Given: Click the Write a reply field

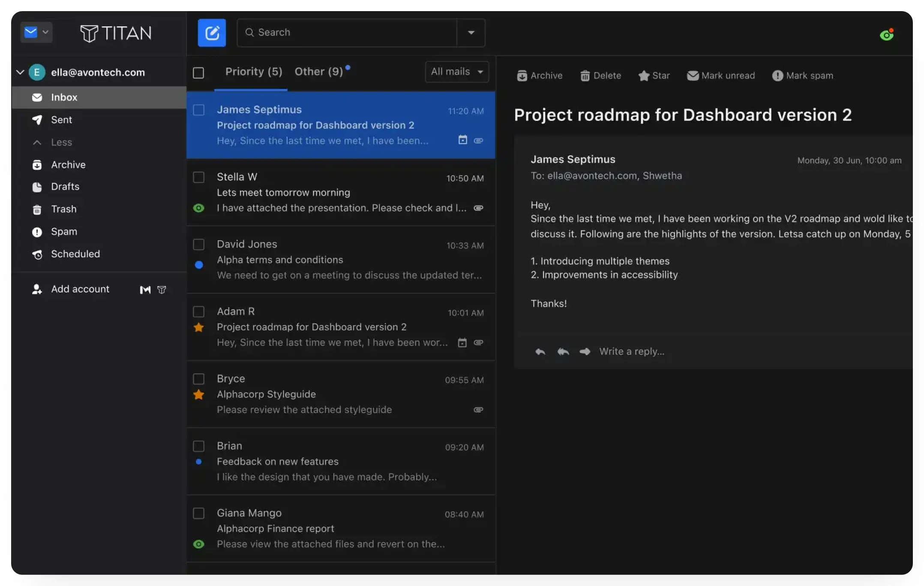Looking at the screenshot, I should tap(632, 352).
